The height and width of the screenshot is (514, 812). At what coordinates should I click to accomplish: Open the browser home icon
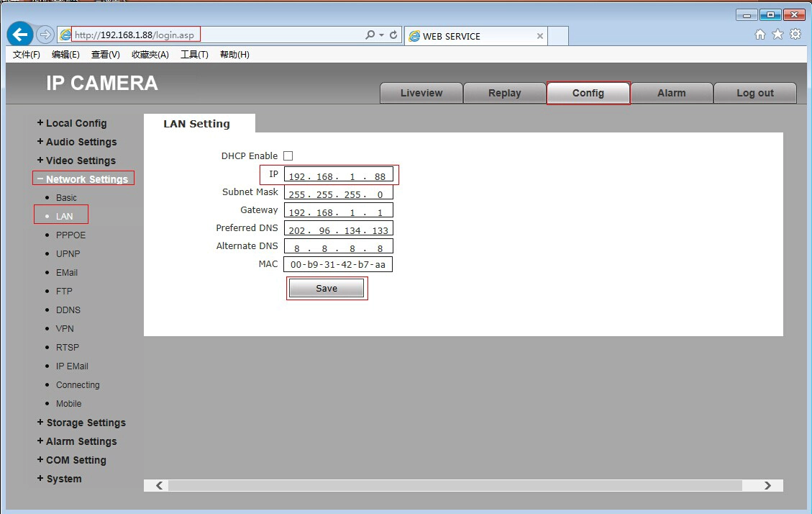759,35
